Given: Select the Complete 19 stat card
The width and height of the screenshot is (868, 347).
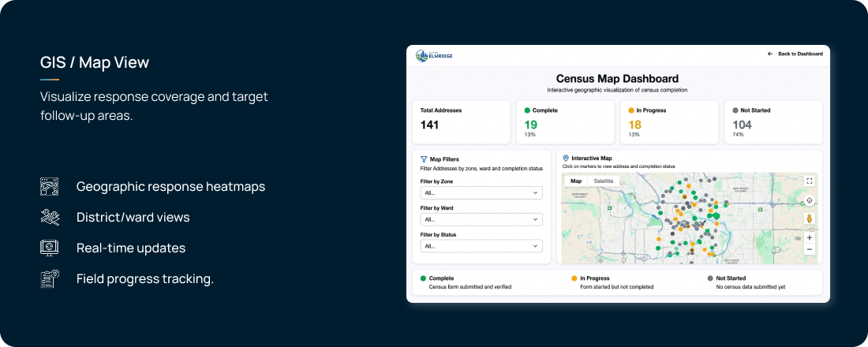Looking at the screenshot, I should (x=565, y=122).
